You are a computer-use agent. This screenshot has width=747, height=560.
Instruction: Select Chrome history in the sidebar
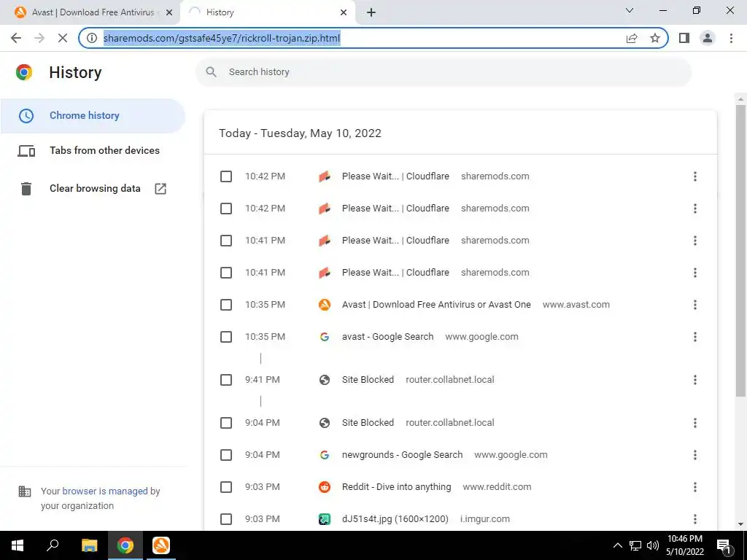(93, 116)
